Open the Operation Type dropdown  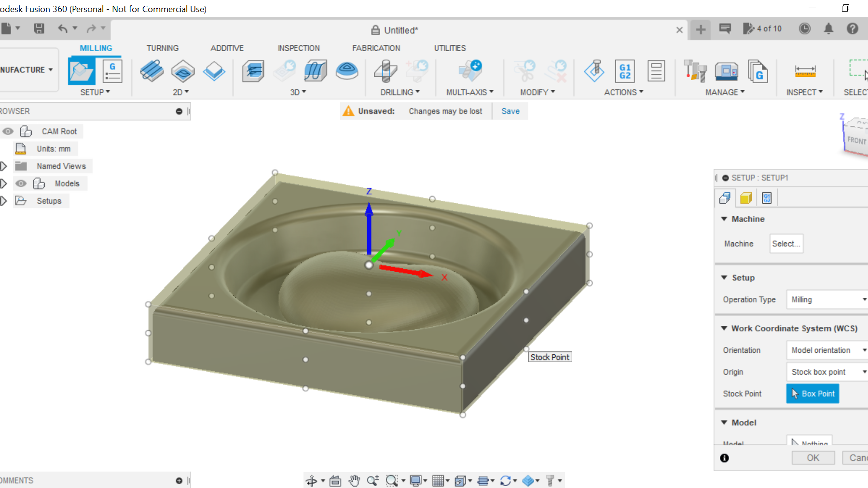click(x=826, y=299)
